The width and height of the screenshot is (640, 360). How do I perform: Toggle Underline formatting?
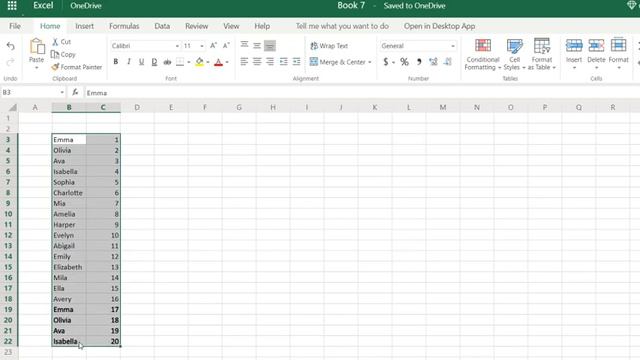coord(141,62)
